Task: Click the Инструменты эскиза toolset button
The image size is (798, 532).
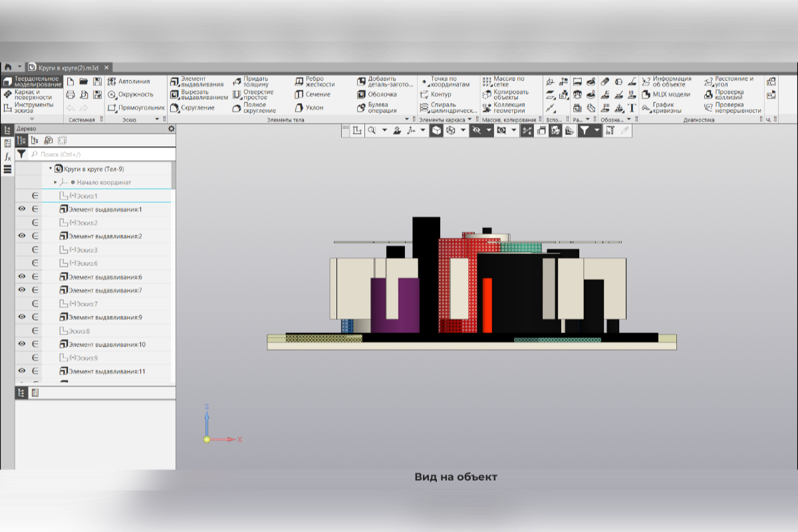Action: pos(32,107)
